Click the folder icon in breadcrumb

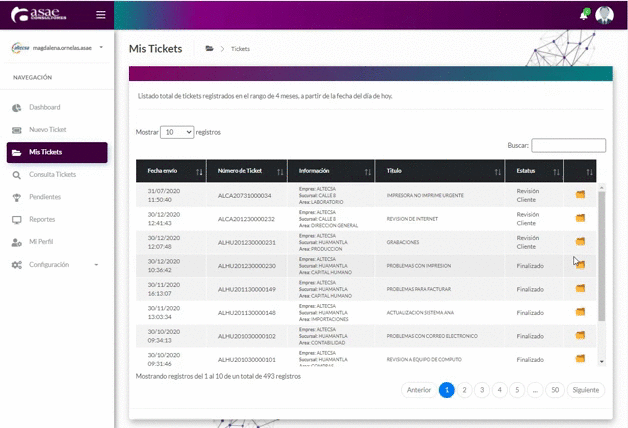click(209, 48)
